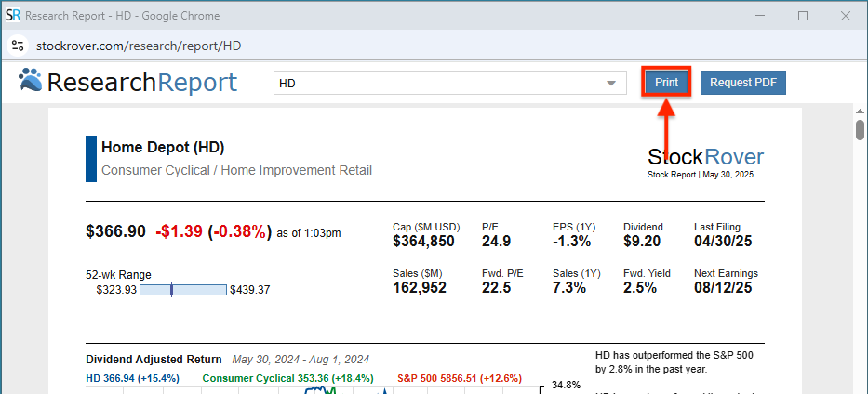868x394 pixels.
Task: Click the SR favicon in title bar
Action: point(13,16)
